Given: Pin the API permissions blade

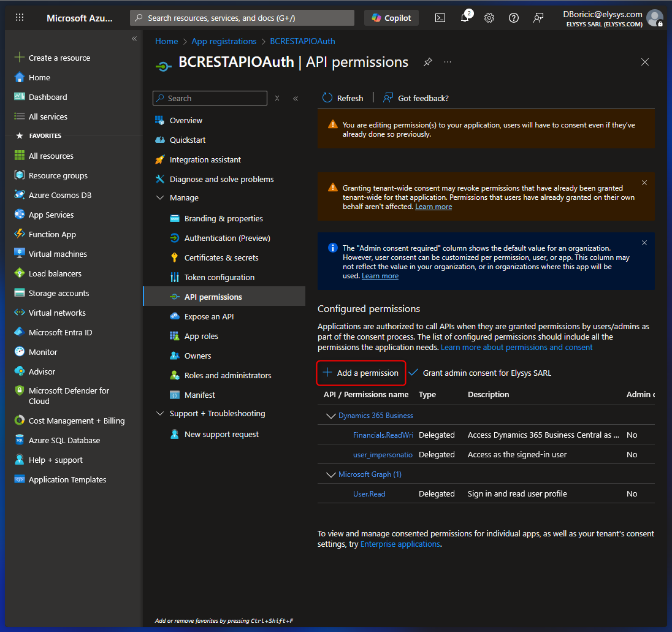Looking at the screenshot, I should pyautogui.click(x=428, y=62).
